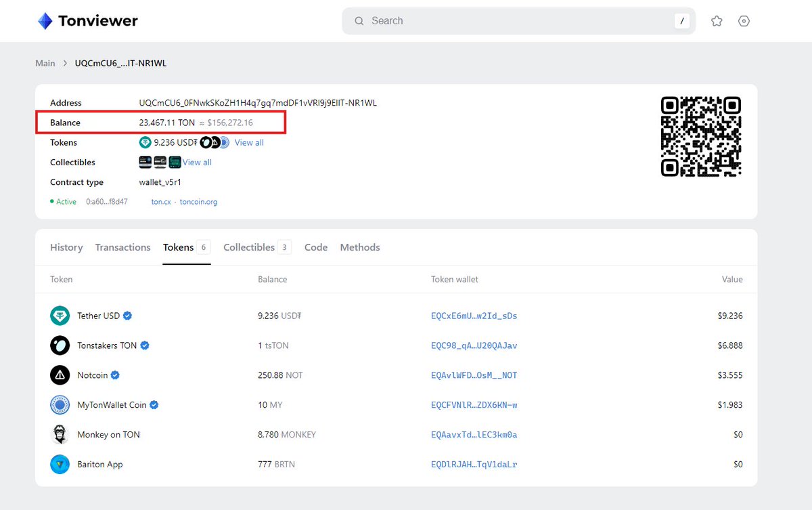Focus the Search input field
This screenshot has height=510, width=812.
[518, 21]
